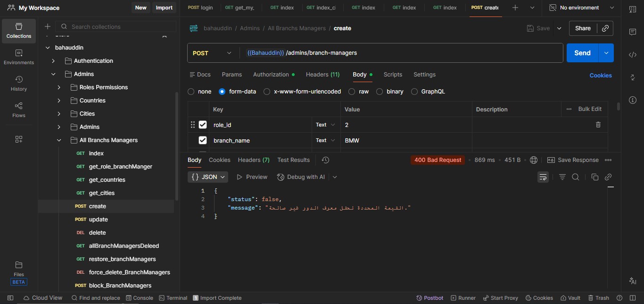Click the code snippet icon in right sidebar

633,55
